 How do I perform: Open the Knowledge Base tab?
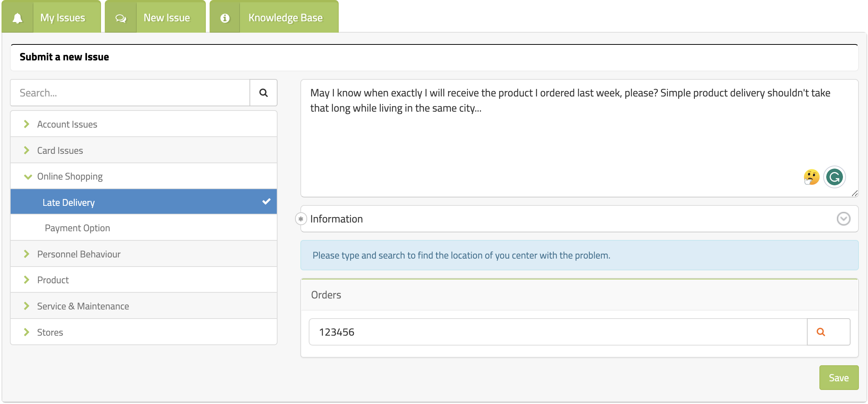[x=286, y=17]
